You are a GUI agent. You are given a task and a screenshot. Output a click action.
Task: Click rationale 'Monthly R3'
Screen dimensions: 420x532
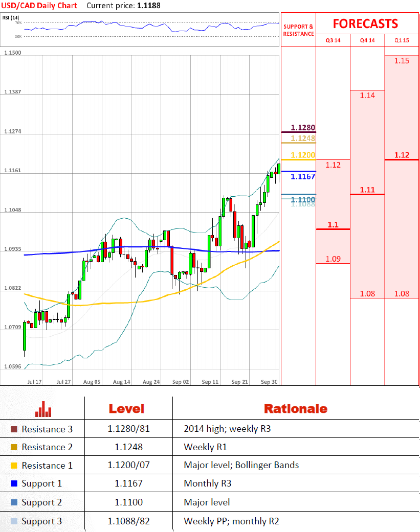[208, 483]
